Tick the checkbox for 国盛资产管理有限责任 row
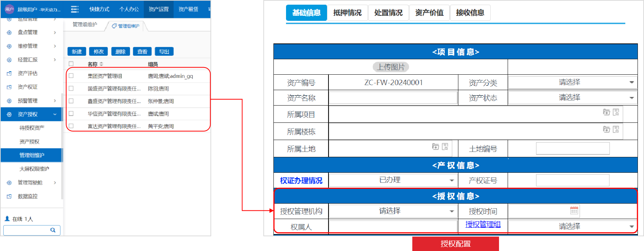This screenshot has width=644, height=251. [x=71, y=88]
